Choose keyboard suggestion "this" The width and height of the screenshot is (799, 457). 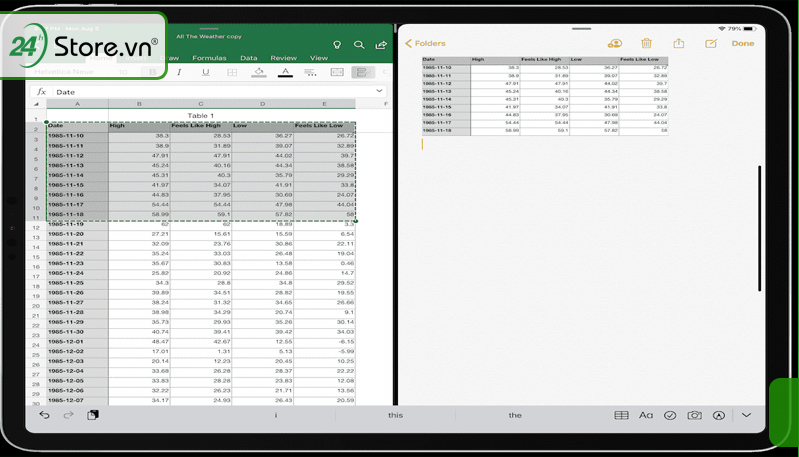click(395, 415)
